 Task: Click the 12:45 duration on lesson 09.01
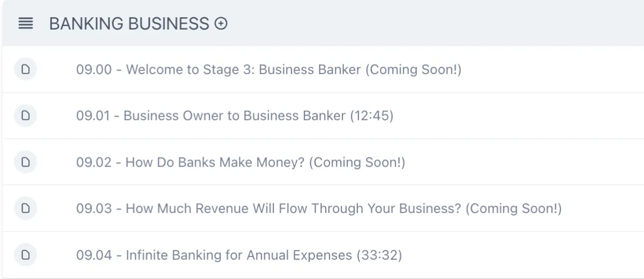(x=371, y=116)
